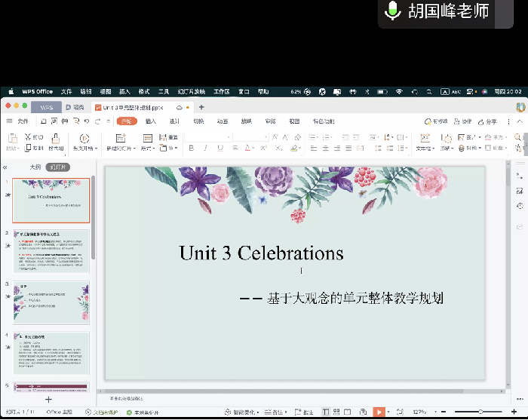Select slide 3 thumbnail in the panel
This screenshot has height=420, width=528.
[x=51, y=302]
